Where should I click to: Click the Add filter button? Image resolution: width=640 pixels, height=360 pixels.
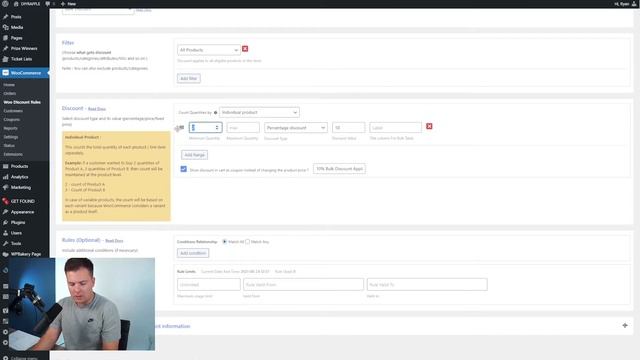(x=189, y=78)
